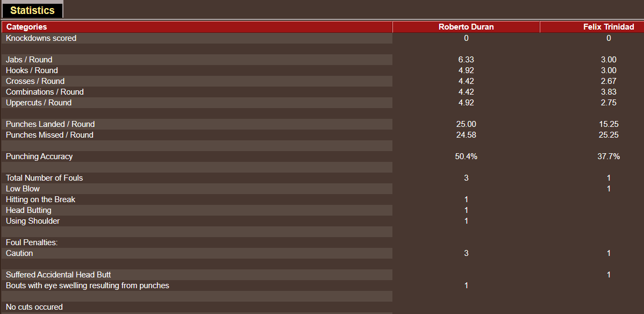Select the Using Shoulder row label
Screen dimensions: 644x314
[x=32, y=220]
